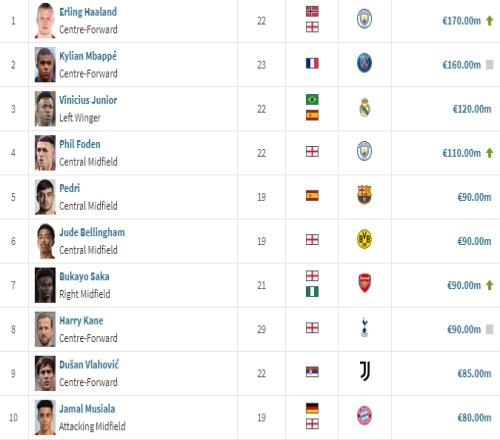Select the Arsenal crest beside Bukayo Saka
The height and width of the screenshot is (440, 500).
[x=365, y=283]
